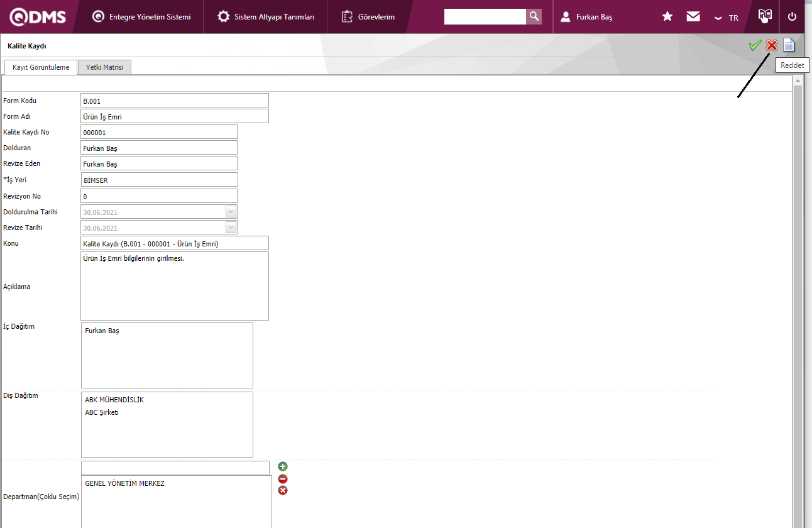The height and width of the screenshot is (528, 812).
Task: Open the Doldurulma Tarihi date dropdown
Action: pos(231,212)
